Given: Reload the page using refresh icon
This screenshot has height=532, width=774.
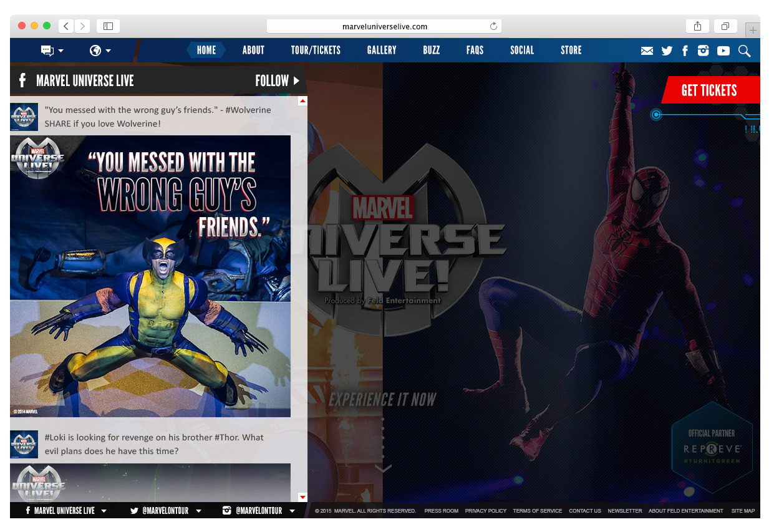Looking at the screenshot, I should [x=493, y=26].
